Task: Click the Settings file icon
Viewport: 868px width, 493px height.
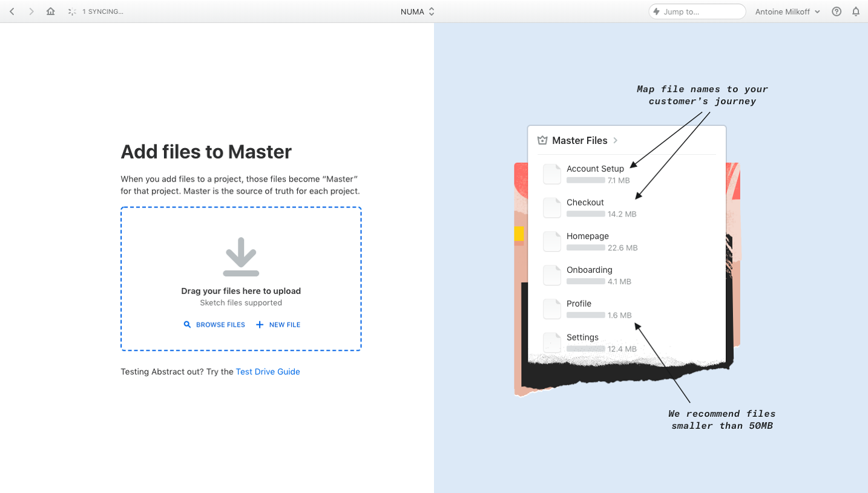Action: [x=552, y=342]
